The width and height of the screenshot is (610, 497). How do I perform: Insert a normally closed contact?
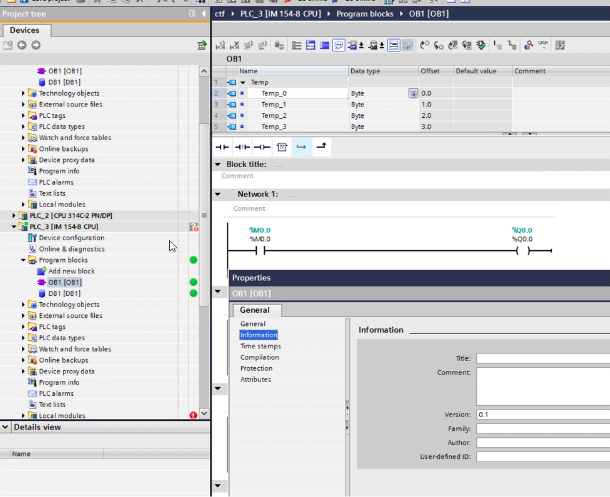click(x=242, y=147)
